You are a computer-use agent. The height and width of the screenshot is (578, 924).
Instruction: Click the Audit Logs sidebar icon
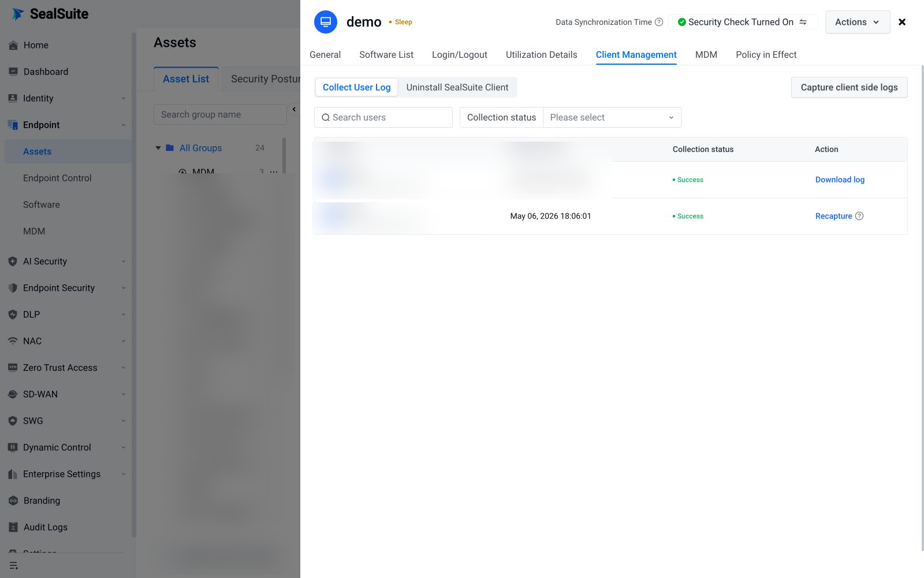pos(13,527)
